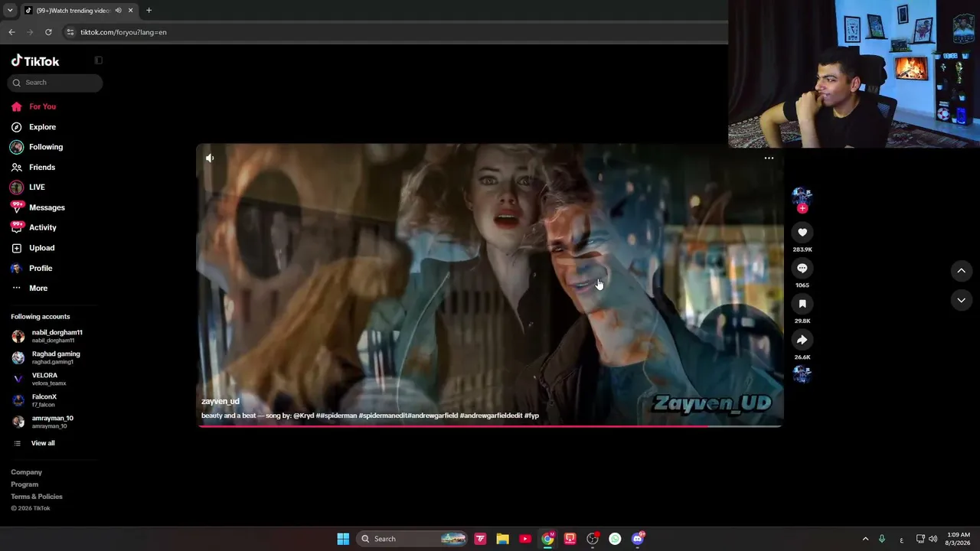Open nabil_dorgham11 following account
The height and width of the screenshot is (551, 980).
click(47, 337)
